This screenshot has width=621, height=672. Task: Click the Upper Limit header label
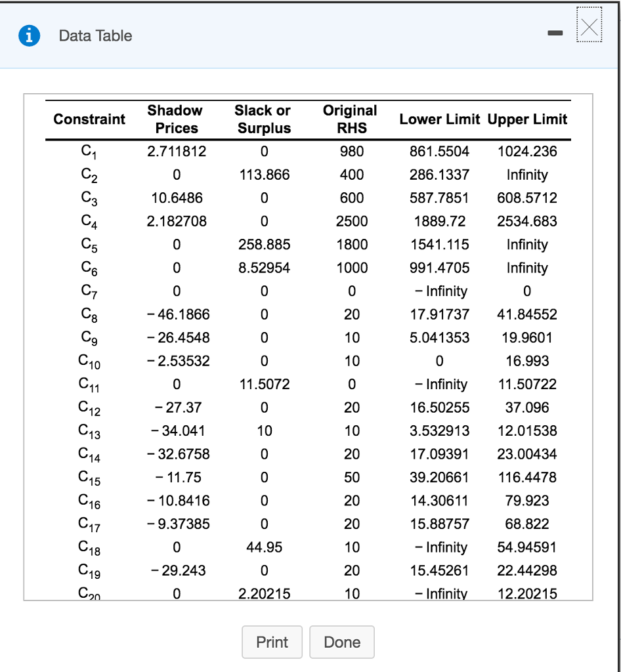(527, 119)
